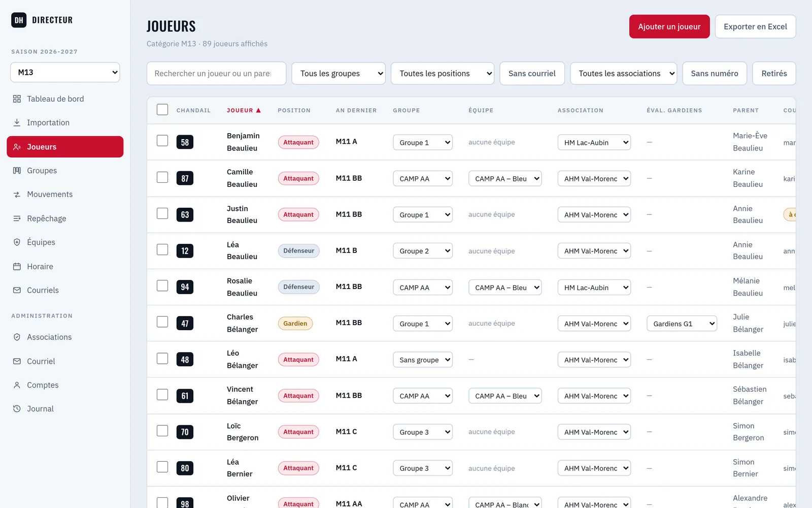Viewport: 812px width, 508px height.
Task: Click the DH logo icon
Action: (x=19, y=20)
